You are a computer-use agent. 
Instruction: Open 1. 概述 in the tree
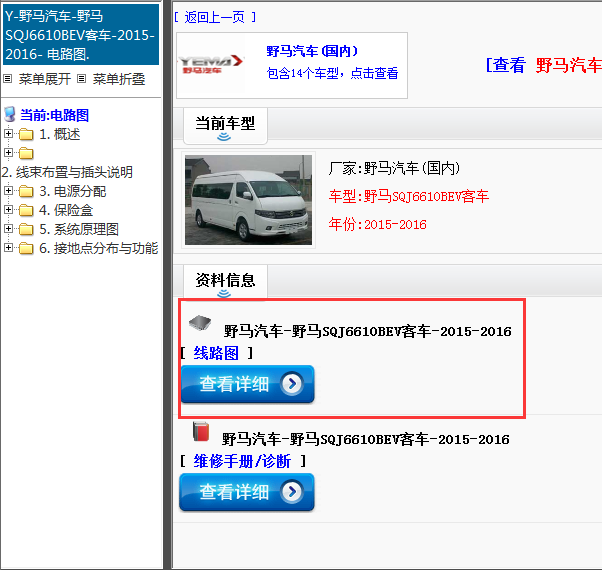(60, 134)
